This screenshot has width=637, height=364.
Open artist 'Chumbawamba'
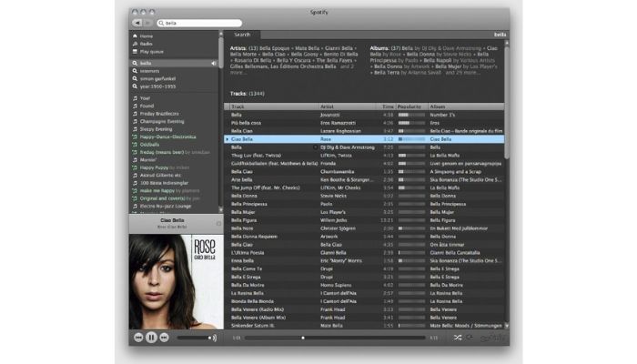(x=338, y=171)
